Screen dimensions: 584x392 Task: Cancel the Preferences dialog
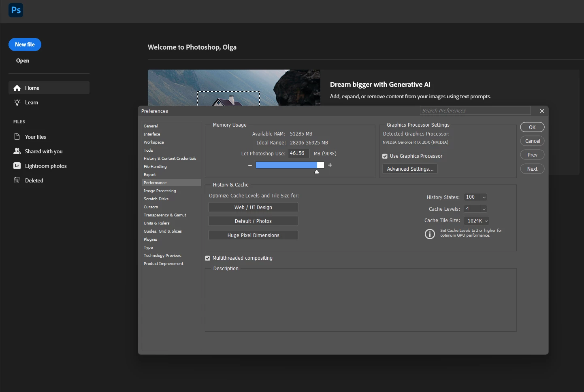pos(532,141)
